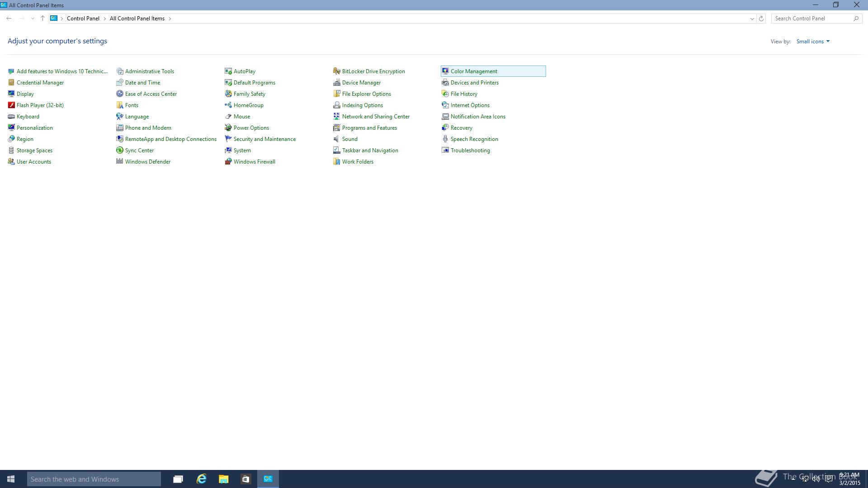Open Taskbar and Navigation
The width and height of the screenshot is (868, 488).
[370, 150]
